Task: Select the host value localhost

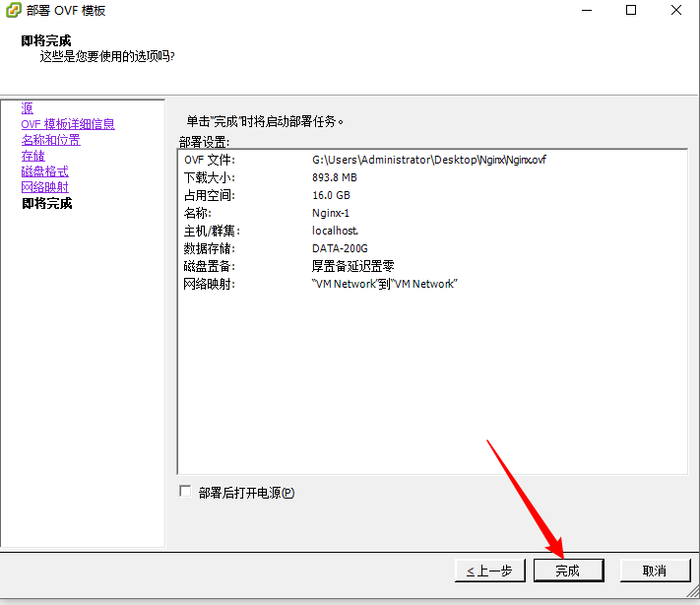Action: click(x=335, y=231)
